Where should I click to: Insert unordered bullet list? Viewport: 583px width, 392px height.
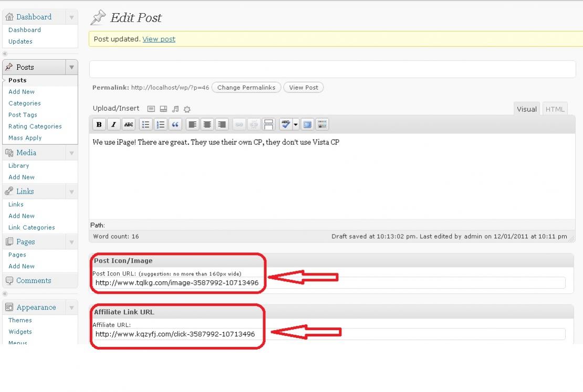click(146, 124)
